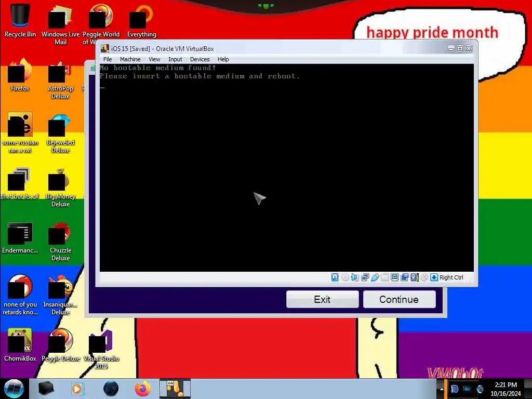Minimize the VirtualBox VM window
The height and width of the screenshot is (399, 532).
451,49
